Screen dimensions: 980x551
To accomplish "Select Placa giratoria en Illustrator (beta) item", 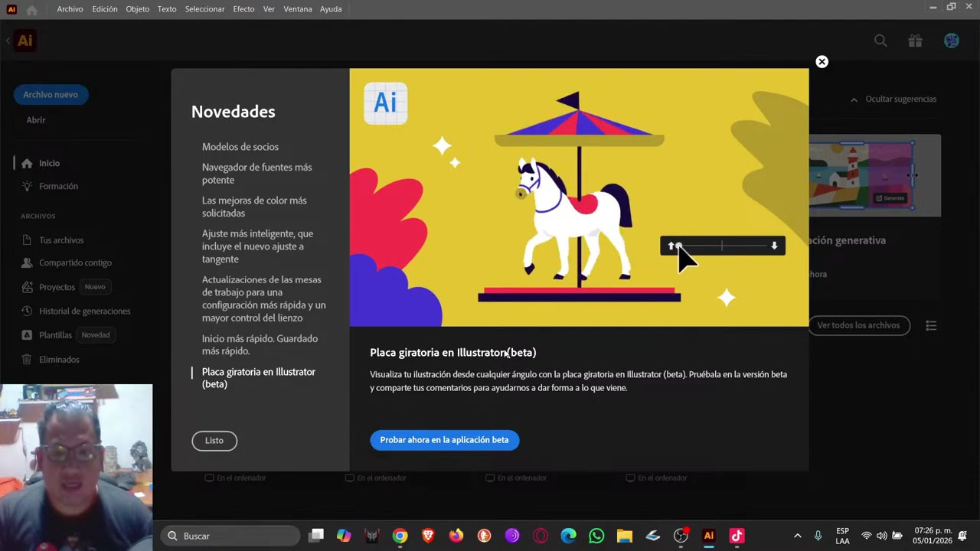I will click(x=259, y=378).
